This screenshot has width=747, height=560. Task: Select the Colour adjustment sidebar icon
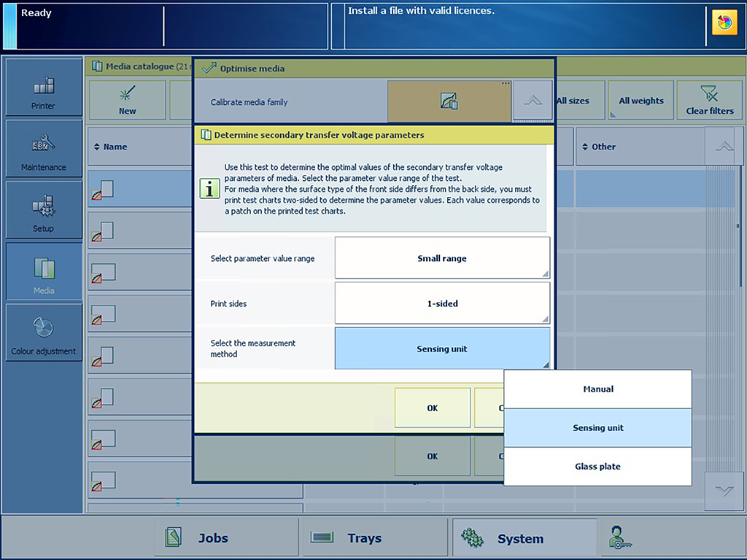44,334
